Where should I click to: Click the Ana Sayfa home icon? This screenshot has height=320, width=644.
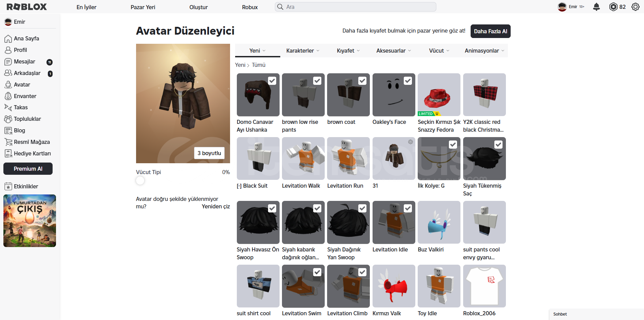click(x=8, y=39)
